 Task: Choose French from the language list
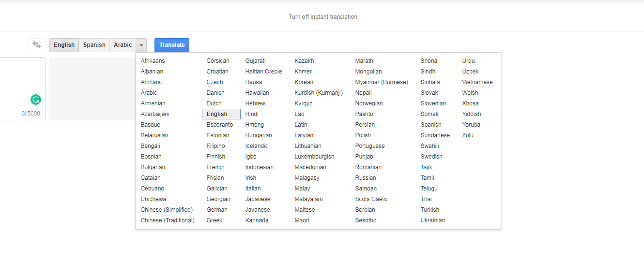click(215, 167)
